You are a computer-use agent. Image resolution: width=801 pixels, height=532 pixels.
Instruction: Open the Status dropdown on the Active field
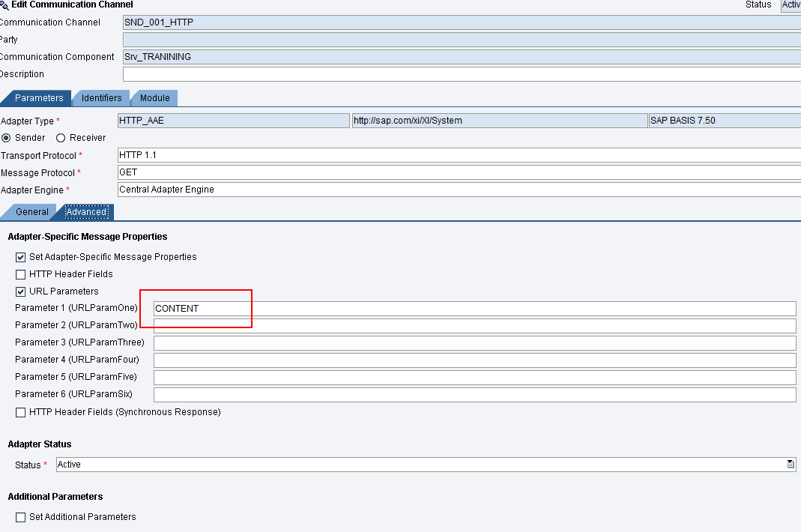pyautogui.click(x=791, y=464)
